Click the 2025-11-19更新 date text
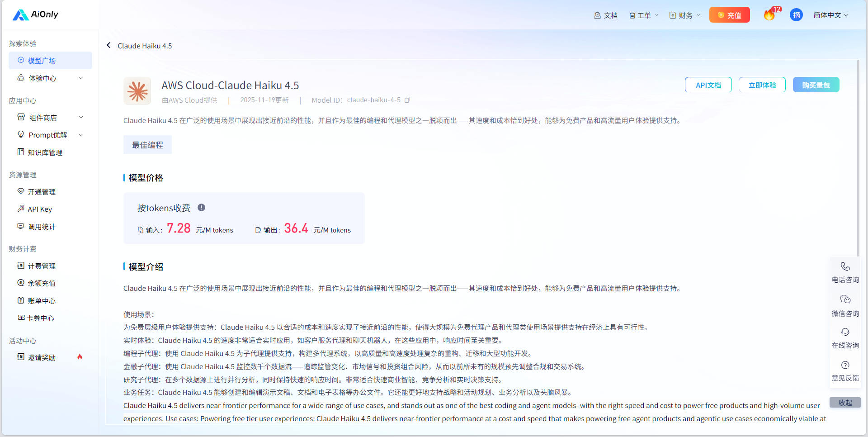This screenshot has height=437, width=868. click(x=264, y=100)
